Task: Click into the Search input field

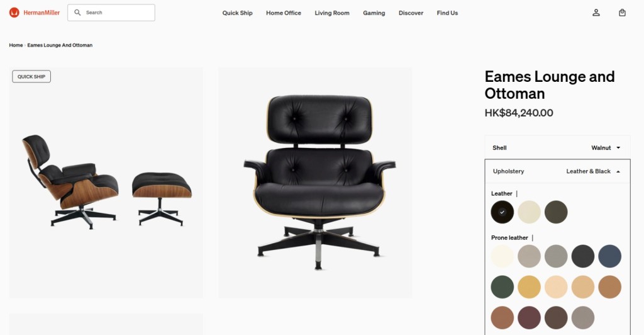Action: tap(111, 13)
